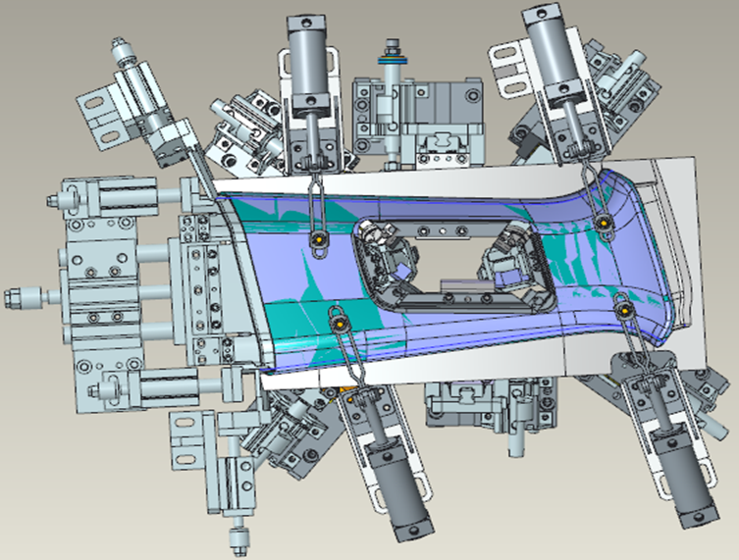
Task: Pick the dark pneumatic cylinder at bottom center
Action: pyautogui.click(x=398, y=489)
